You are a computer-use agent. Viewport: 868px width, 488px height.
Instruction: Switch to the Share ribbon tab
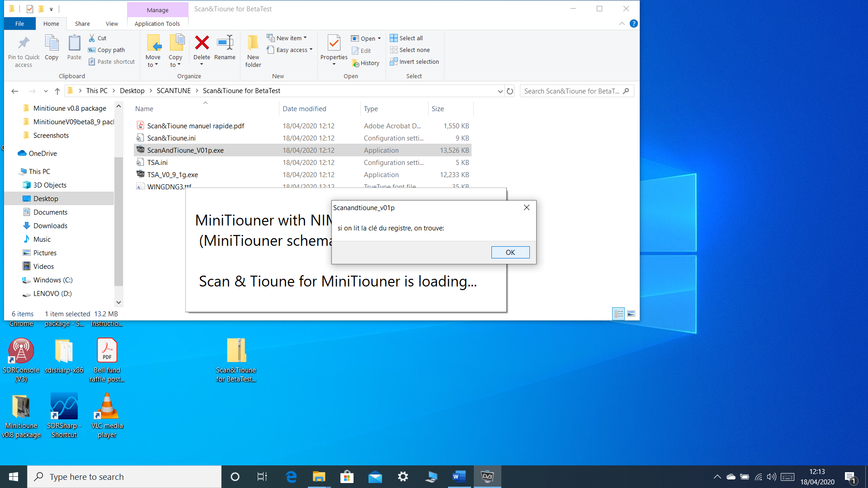tap(82, 23)
